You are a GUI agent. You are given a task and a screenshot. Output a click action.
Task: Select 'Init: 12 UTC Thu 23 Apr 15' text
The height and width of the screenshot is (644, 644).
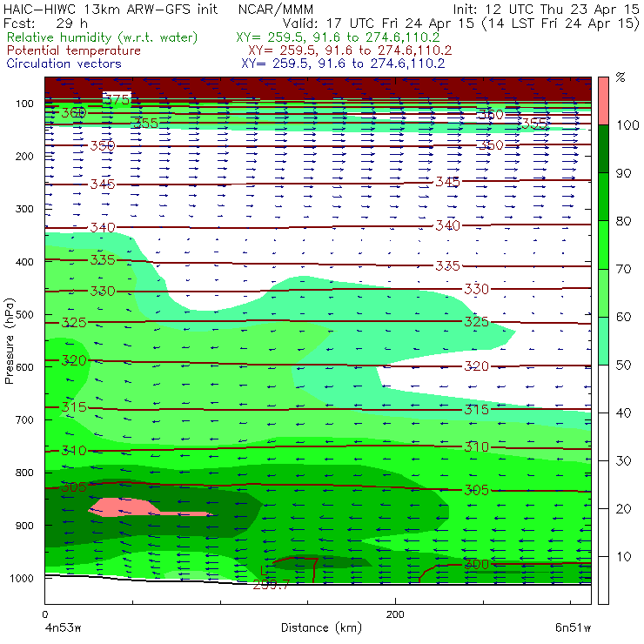click(547, 9)
